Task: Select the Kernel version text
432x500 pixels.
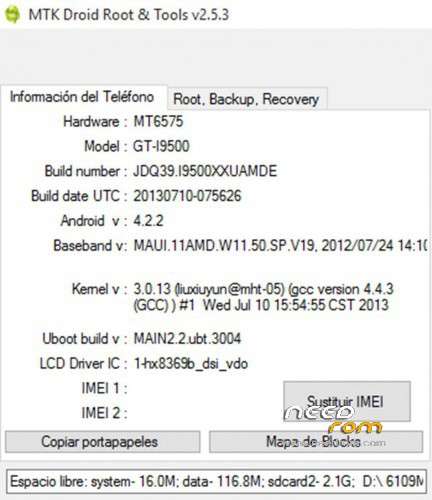Action: tap(263, 297)
